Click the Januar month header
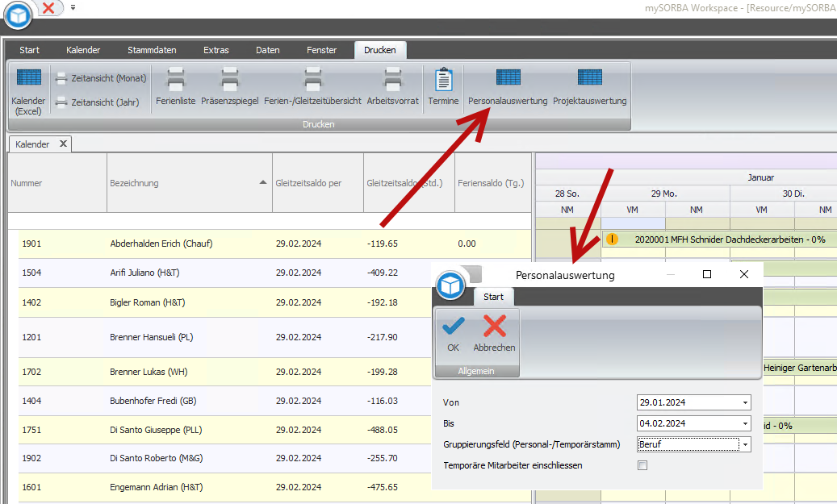This screenshot has height=504, width=837. [x=760, y=177]
